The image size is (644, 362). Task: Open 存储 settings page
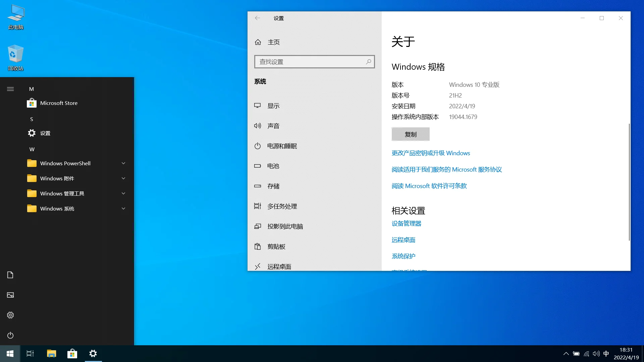(x=273, y=186)
